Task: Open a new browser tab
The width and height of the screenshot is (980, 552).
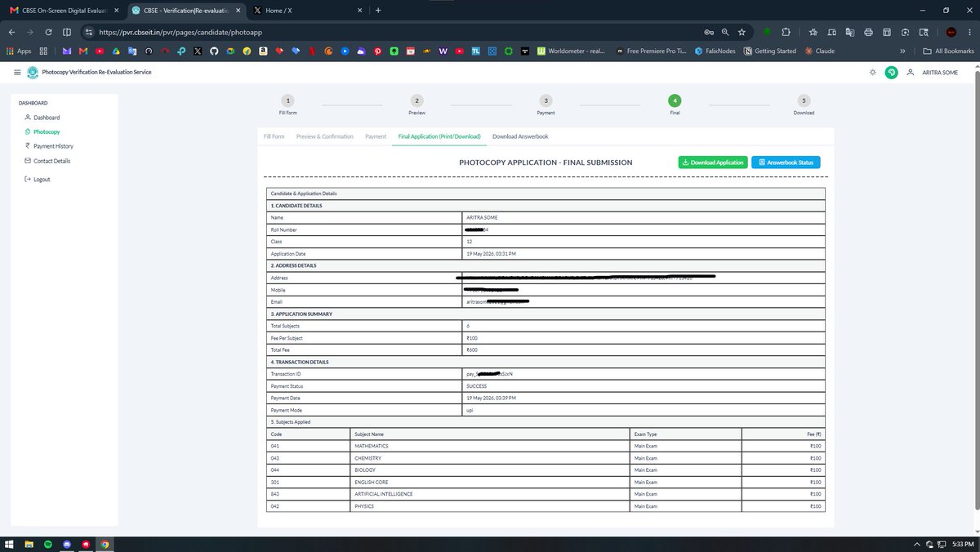Action: 378,10
